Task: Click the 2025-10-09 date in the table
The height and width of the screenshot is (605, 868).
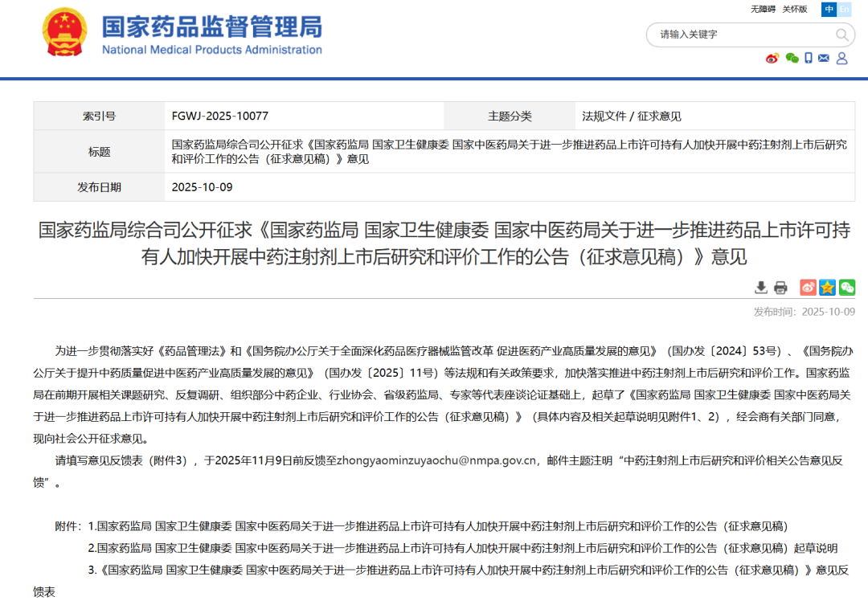Action: pyautogui.click(x=202, y=187)
